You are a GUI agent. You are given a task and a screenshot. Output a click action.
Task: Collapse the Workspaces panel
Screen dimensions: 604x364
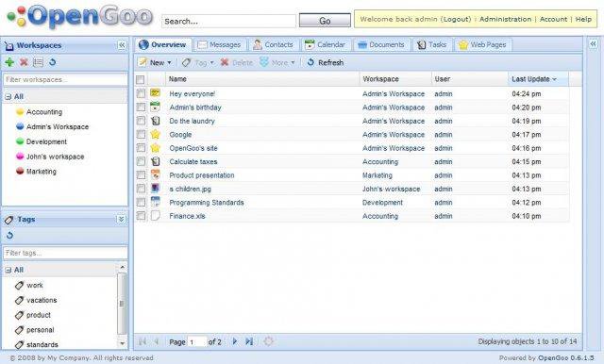pyautogui.click(x=122, y=45)
